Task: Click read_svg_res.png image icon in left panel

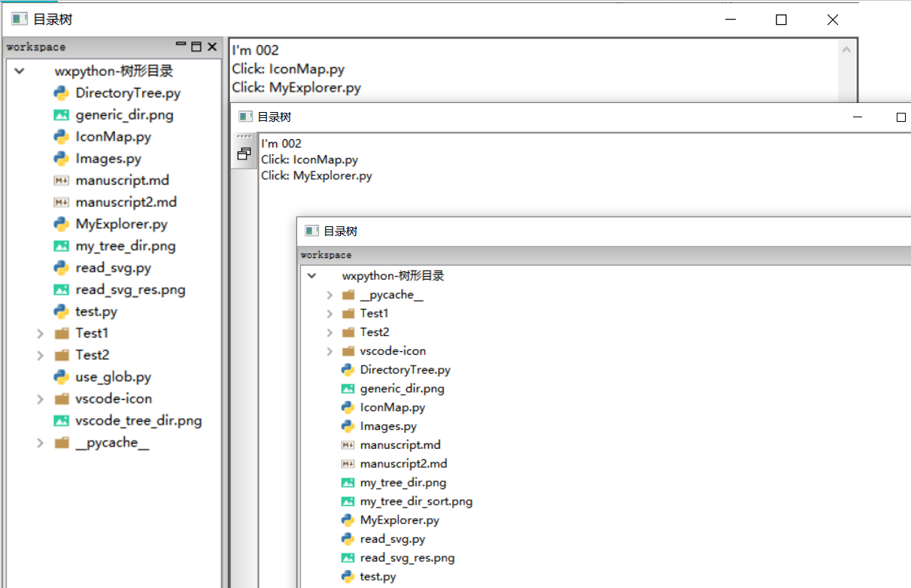Action: coord(61,289)
